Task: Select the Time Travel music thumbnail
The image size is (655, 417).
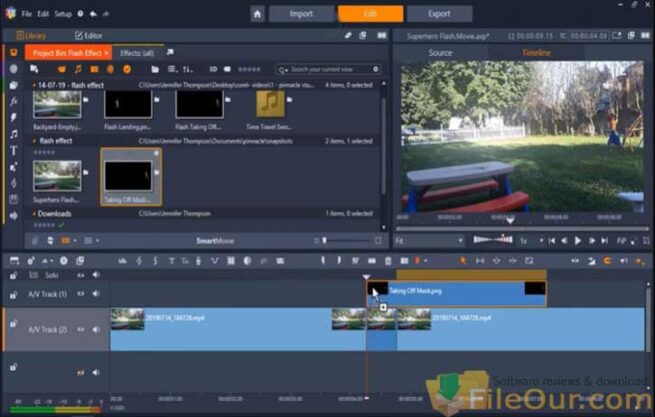Action: pos(270,104)
